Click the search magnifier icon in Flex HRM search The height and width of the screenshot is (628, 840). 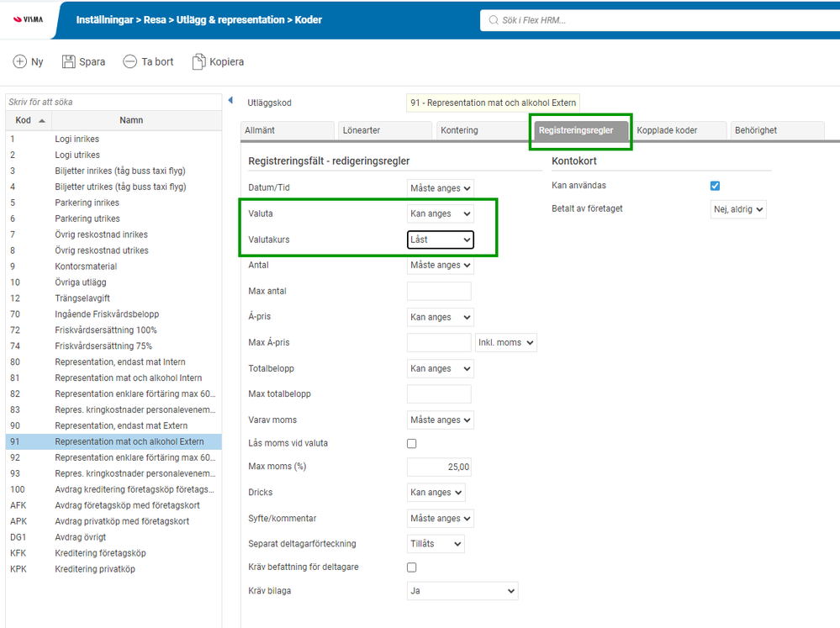pyautogui.click(x=494, y=20)
